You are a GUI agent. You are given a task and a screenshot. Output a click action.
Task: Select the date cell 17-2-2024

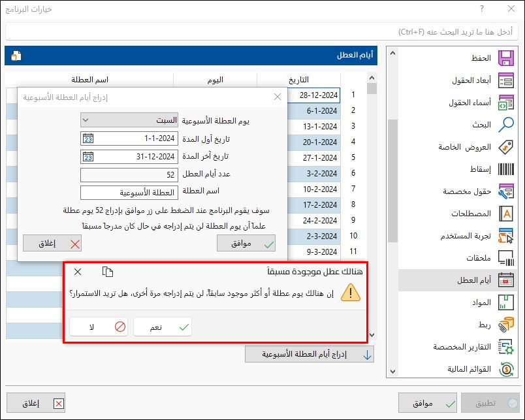pos(313,205)
